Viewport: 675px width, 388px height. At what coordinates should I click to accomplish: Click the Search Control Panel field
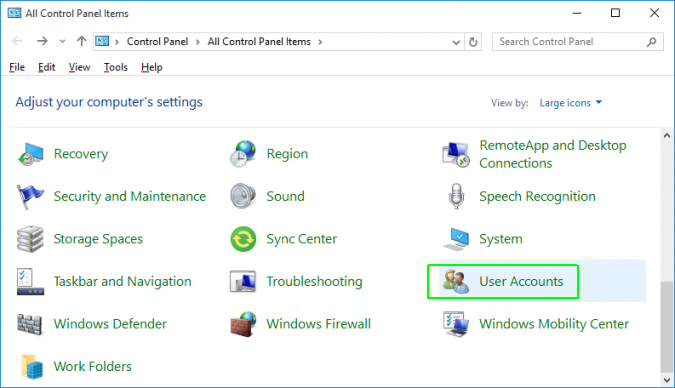tap(577, 42)
